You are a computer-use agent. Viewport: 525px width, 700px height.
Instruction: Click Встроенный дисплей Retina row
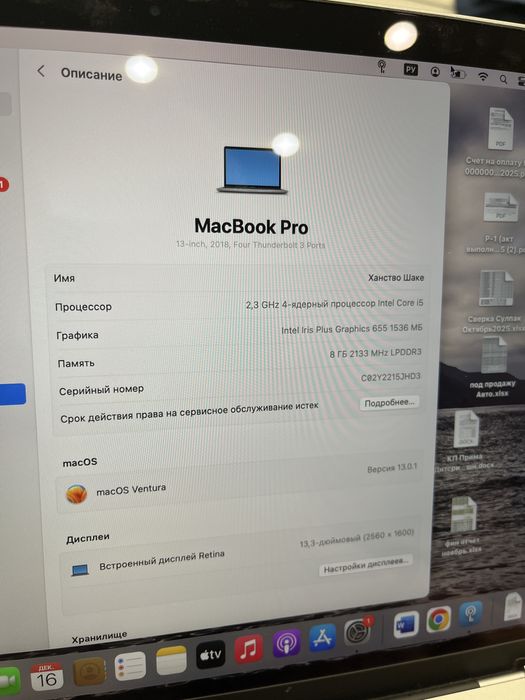[237, 561]
